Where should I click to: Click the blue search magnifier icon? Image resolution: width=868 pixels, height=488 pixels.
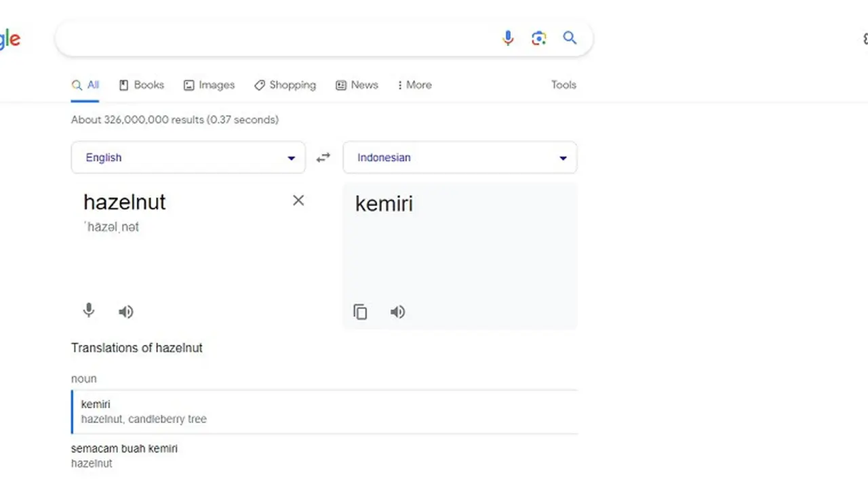(x=570, y=38)
